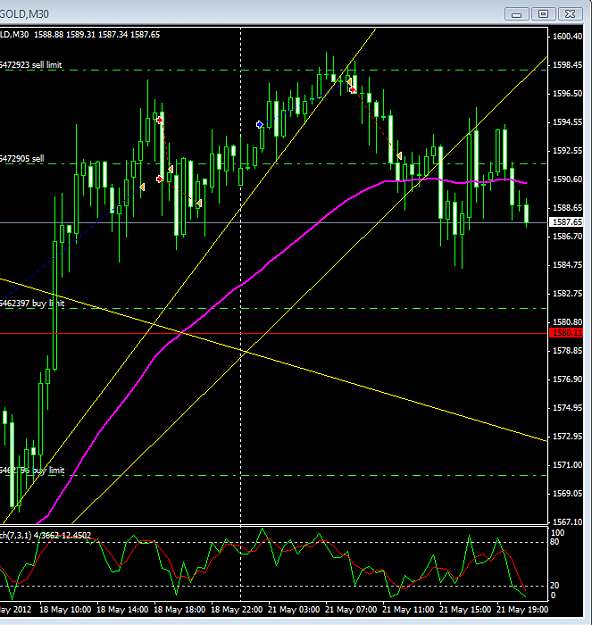This screenshot has height=625, width=592.
Task: Close the GOLD,M30 chart window
Action: coord(570,14)
